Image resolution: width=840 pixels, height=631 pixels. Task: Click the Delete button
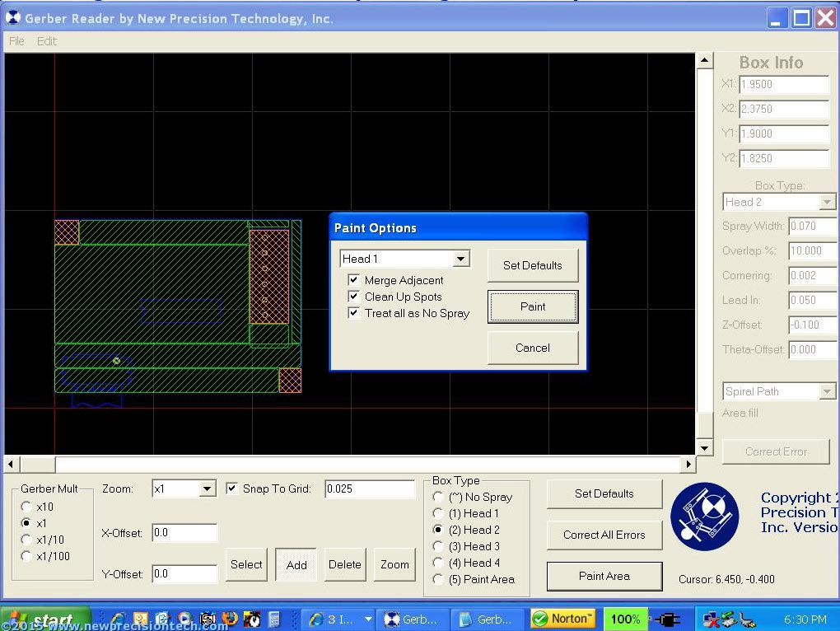tap(345, 564)
